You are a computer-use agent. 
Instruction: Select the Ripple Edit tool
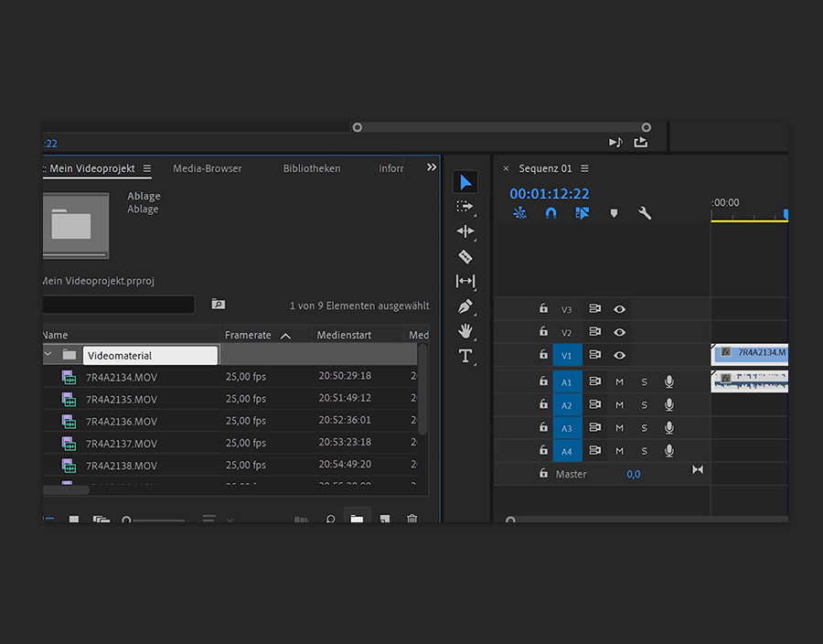[x=465, y=231]
